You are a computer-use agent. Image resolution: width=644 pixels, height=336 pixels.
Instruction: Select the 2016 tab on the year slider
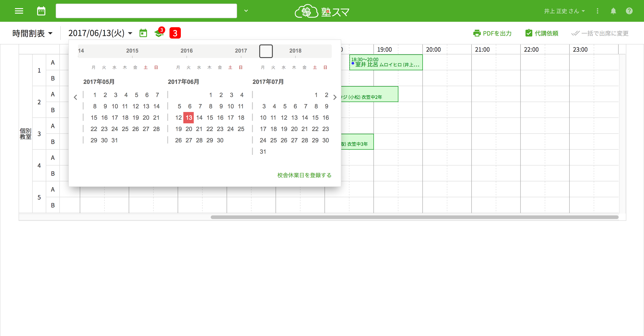point(187,51)
